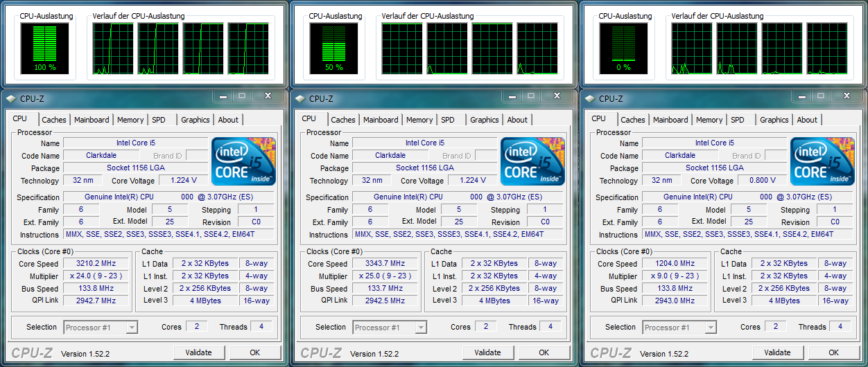
Task: Click the CPU-Z title bar icon in the right window
Action: tap(590, 99)
